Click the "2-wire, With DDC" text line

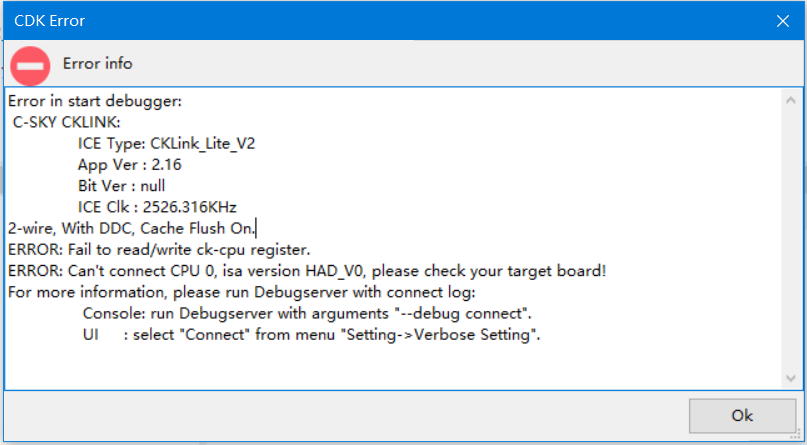click(x=130, y=228)
